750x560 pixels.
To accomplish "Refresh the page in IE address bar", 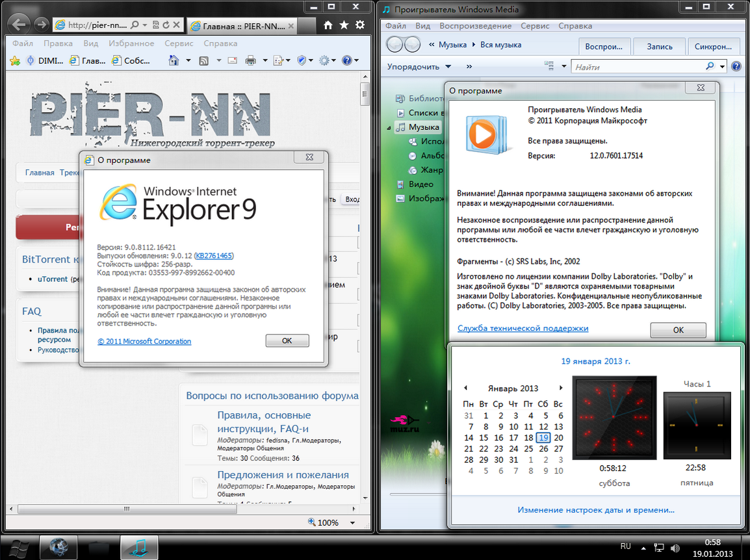I will [166, 25].
